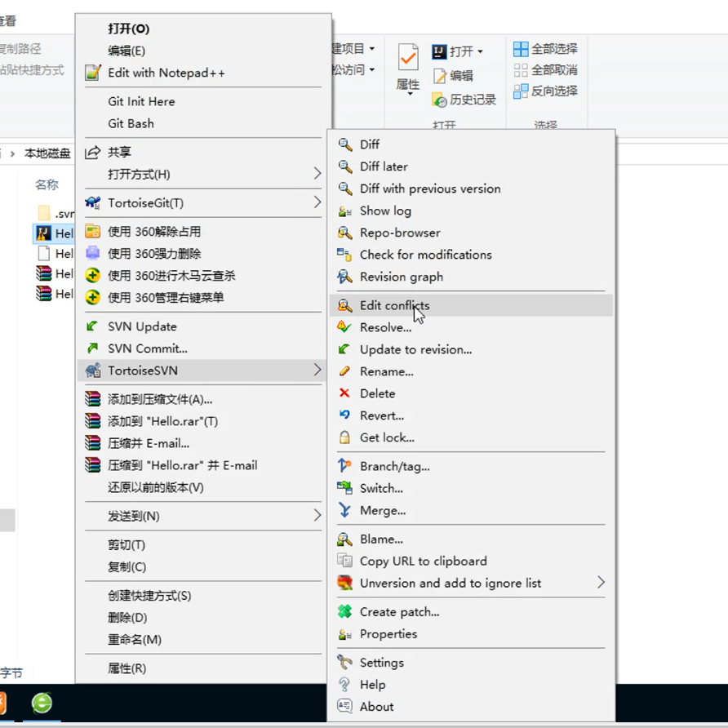The height and width of the screenshot is (728, 728).
Task: Expand Unversion and add to ignore list arrow
Action: [601, 583]
